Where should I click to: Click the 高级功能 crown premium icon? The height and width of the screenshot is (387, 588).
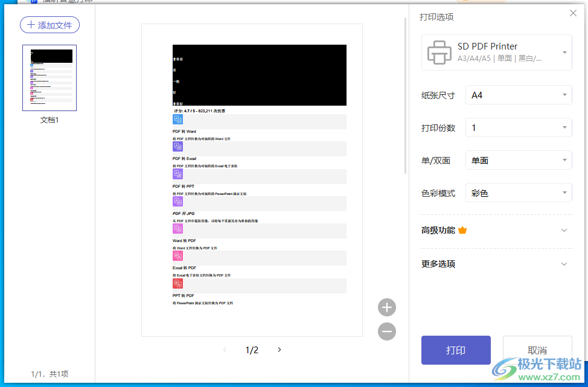point(462,230)
